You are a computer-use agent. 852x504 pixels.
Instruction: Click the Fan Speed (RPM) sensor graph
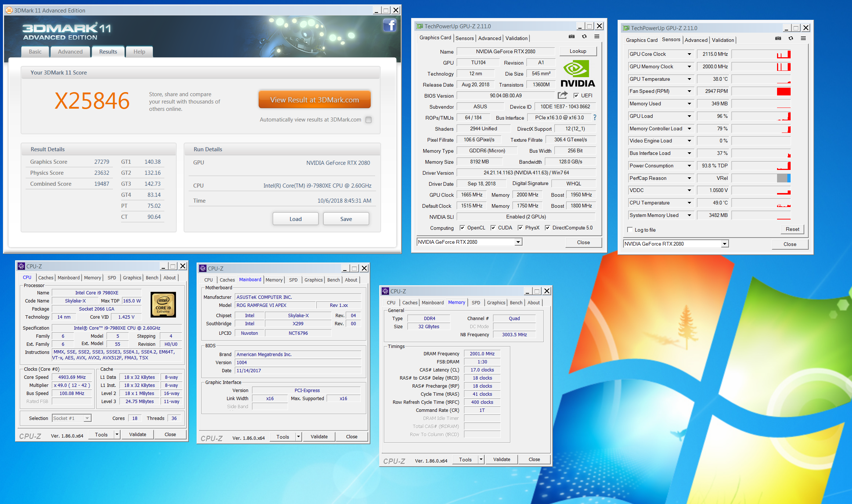pyautogui.click(x=761, y=91)
